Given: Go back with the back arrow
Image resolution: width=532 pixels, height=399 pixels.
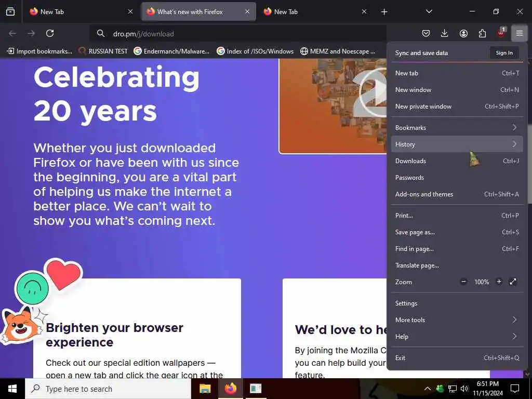Looking at the screenshot, I should (12, 33).
